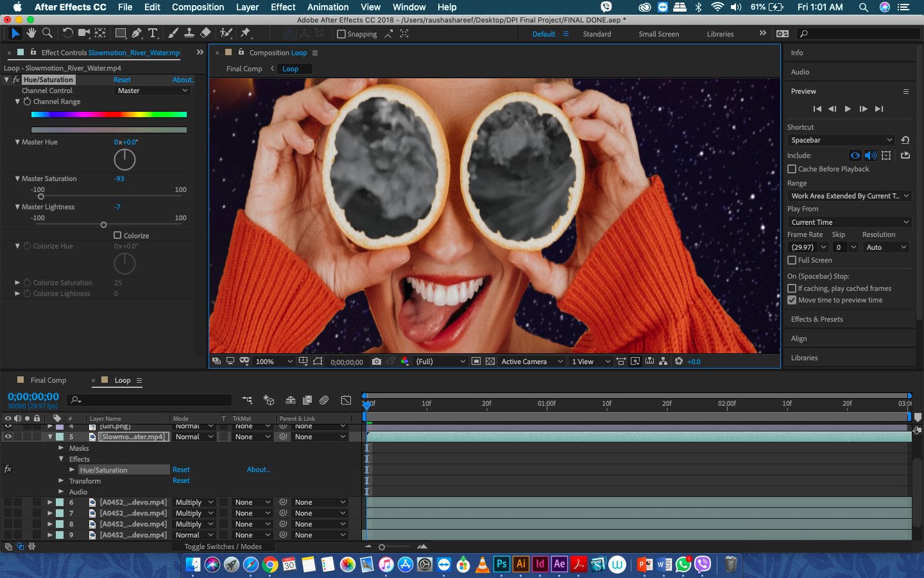Open the Channel Control Master dropdown
924x578 pixels.
[152, 91]
